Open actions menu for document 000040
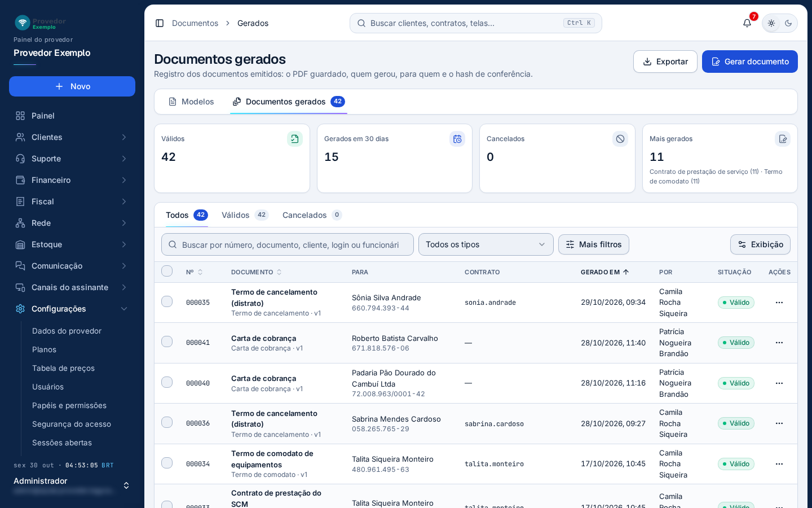Image resolution: width=812 pixels, height=508 pixels. [x=779, y=383]
